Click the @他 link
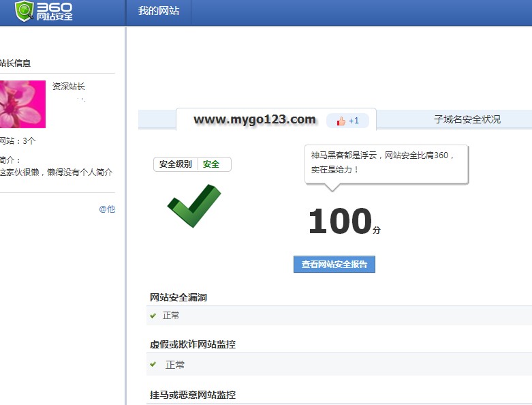532x405 pixels. click(107, 209)
